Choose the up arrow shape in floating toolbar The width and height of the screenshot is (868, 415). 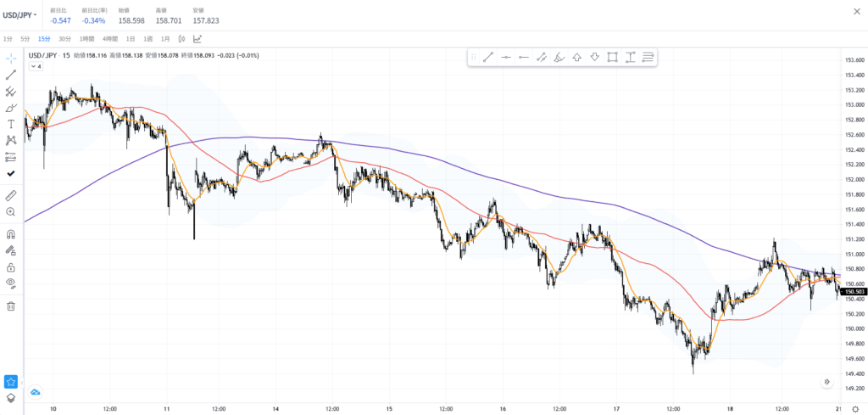(576, 57)
